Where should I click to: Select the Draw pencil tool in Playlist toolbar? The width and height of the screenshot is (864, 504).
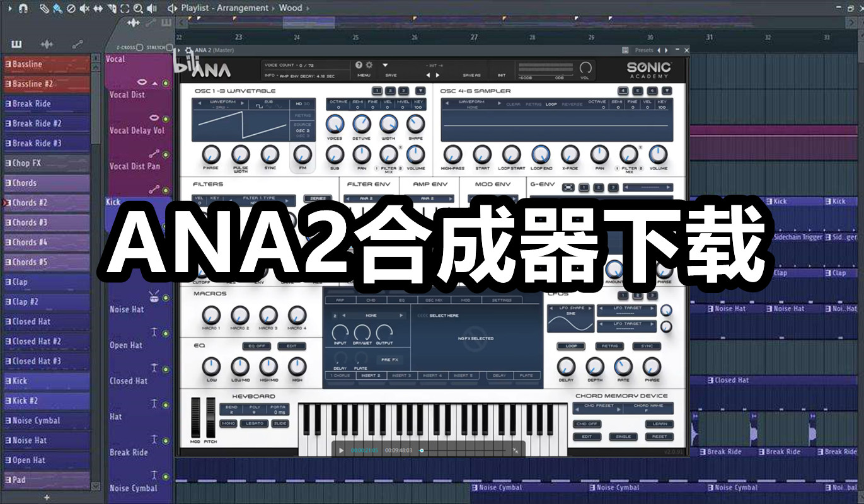pos(43,8)
